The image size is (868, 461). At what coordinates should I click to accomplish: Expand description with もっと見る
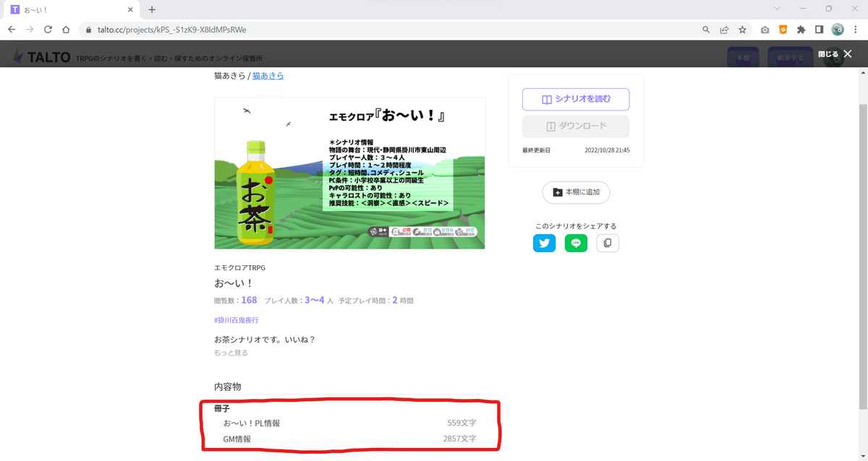(x=231, y=353)
